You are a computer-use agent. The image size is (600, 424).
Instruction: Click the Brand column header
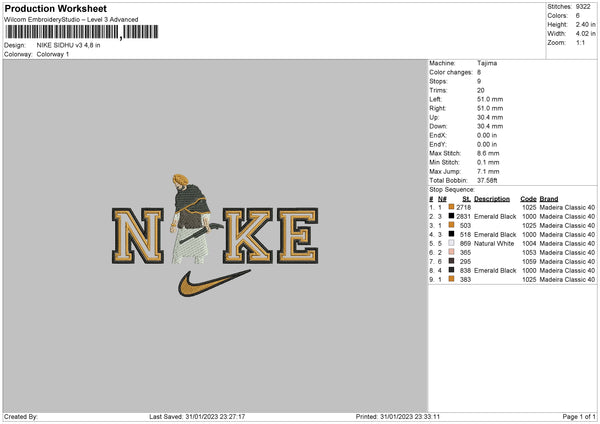point(549,199)
